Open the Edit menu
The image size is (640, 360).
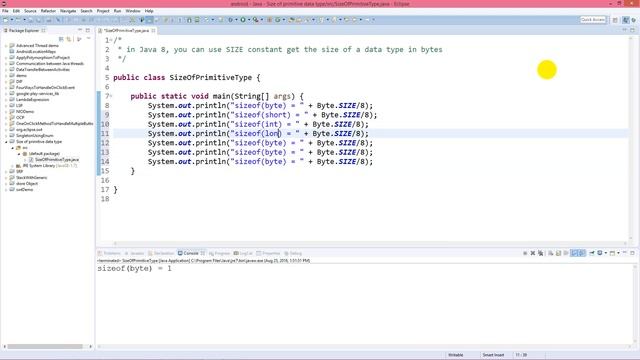click(16, 11)
